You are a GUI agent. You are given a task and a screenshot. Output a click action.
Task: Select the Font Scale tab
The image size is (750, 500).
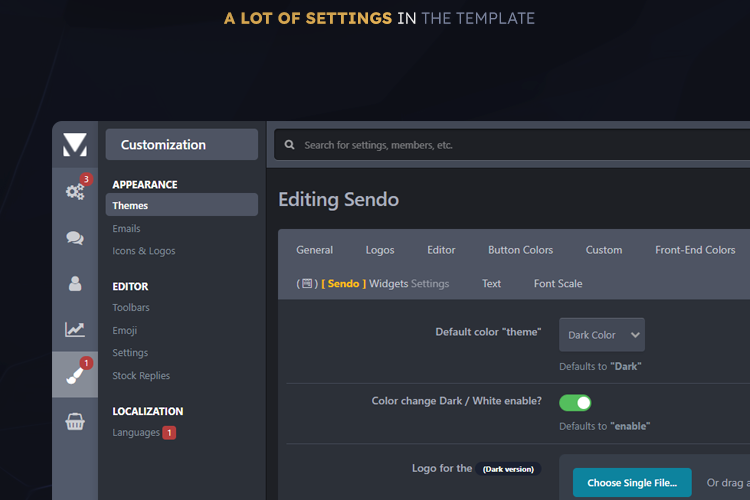click(x=558, y=284)
